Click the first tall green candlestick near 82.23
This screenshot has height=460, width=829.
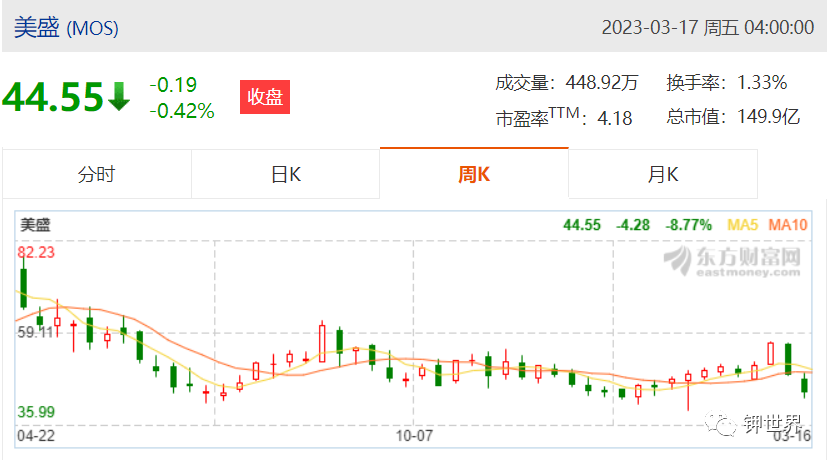pos(23,286)
